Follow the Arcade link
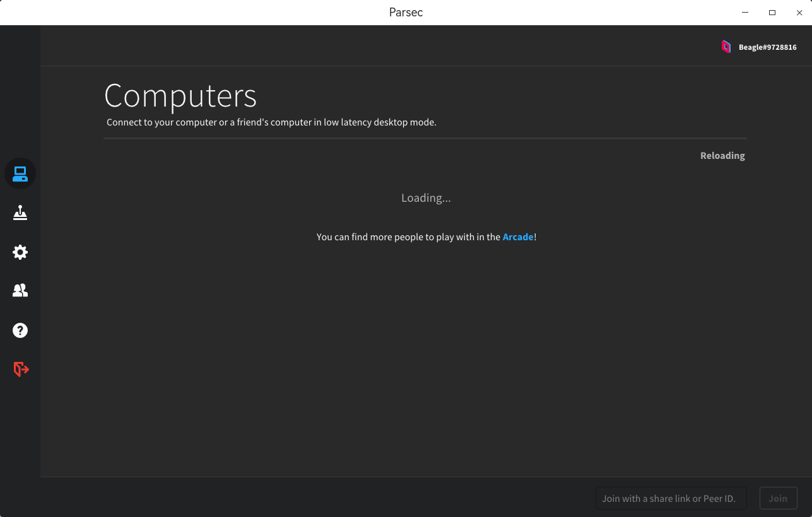The image size is (812, 517). [x=518, y=237]
